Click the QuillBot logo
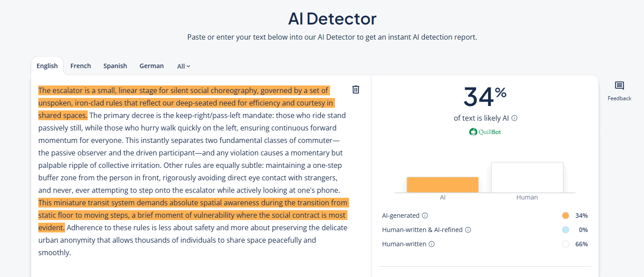The width and height of the screenshot is (644, 277). [485, 132]
